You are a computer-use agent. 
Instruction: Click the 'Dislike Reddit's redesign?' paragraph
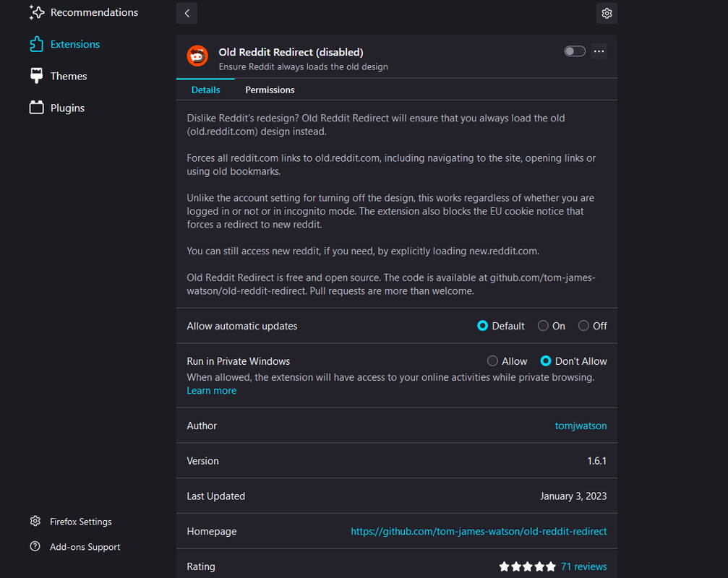pos(376,125)
